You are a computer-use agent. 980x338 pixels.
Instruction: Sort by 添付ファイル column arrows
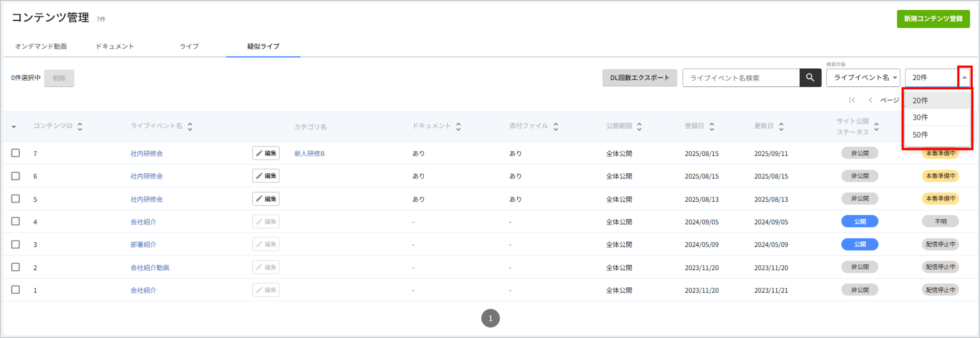click(x=556, y=127)
